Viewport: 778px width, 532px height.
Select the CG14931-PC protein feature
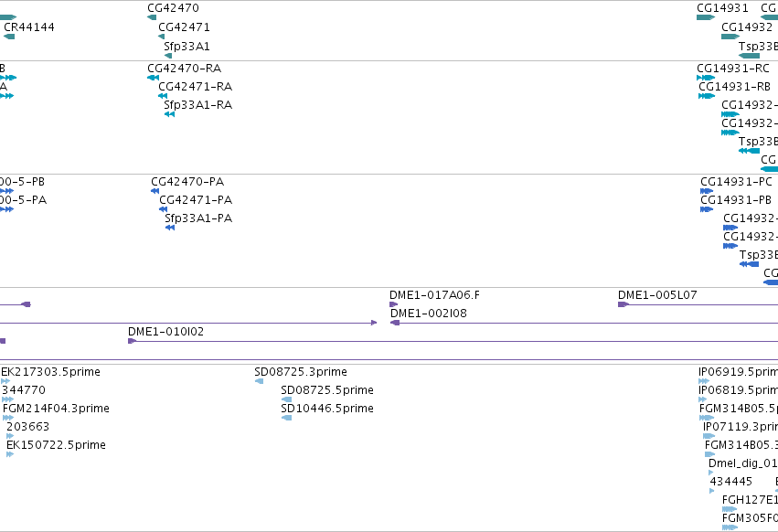click(x=707, y=190)
